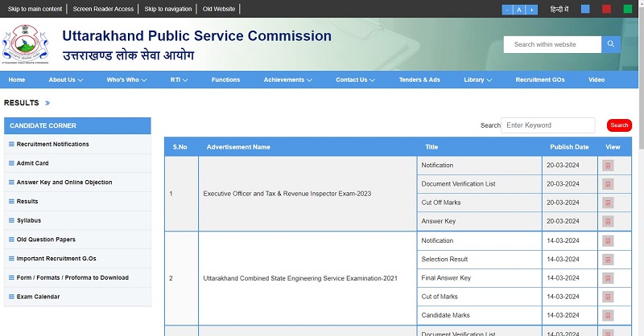Go to the Recruitment GOs menu item

pos(539,80)
